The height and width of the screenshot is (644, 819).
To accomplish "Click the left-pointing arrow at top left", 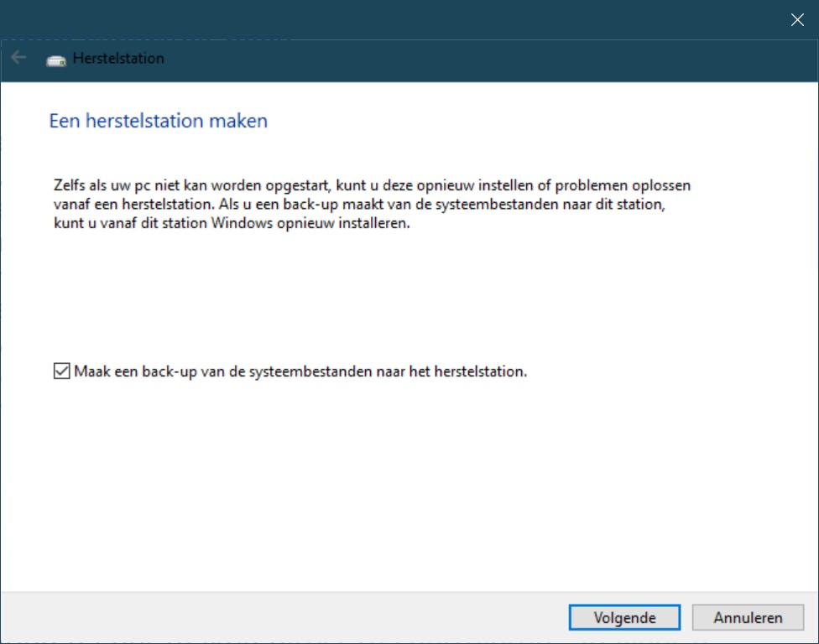I will [x=18, y=57].
